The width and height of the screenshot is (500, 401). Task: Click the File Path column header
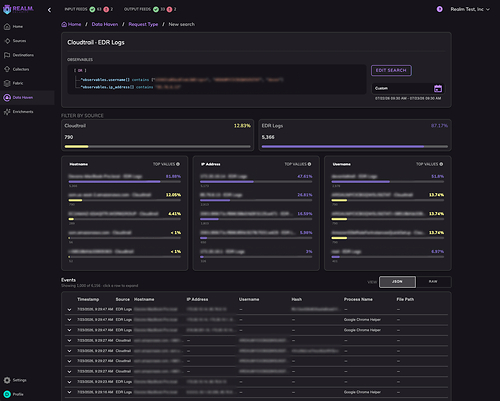pos(405,299)
